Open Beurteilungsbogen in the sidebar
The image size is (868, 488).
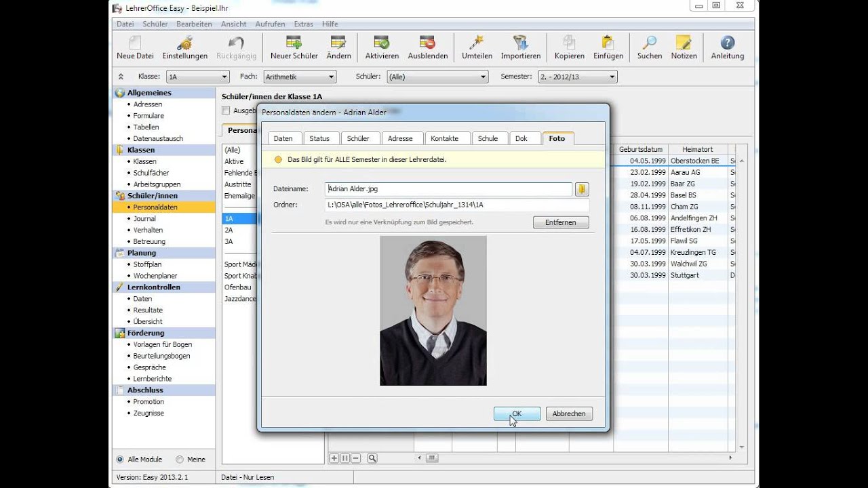(161, 356)
